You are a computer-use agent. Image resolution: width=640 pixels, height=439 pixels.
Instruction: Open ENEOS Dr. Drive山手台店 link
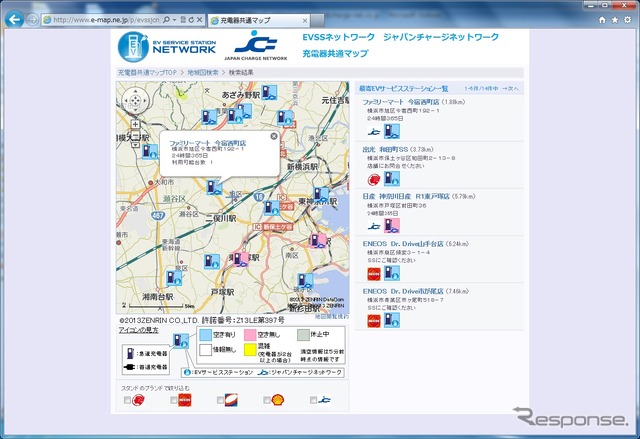(x=403, y=244)
